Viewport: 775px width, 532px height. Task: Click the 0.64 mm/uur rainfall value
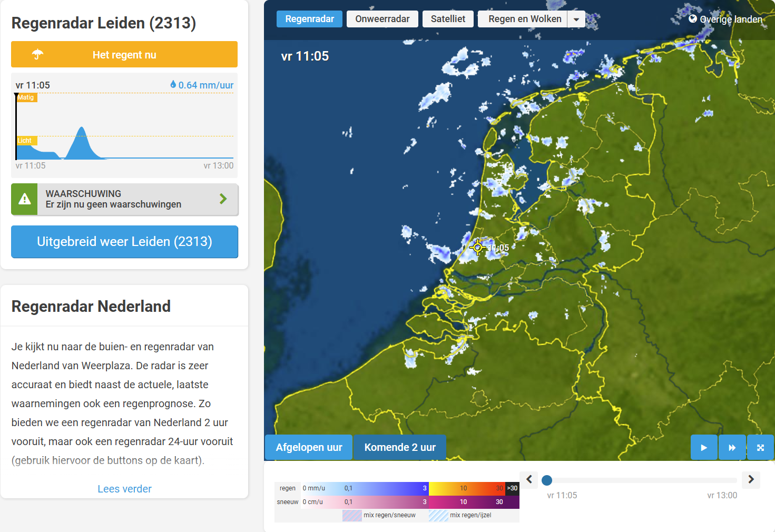(x=205, y=85)
